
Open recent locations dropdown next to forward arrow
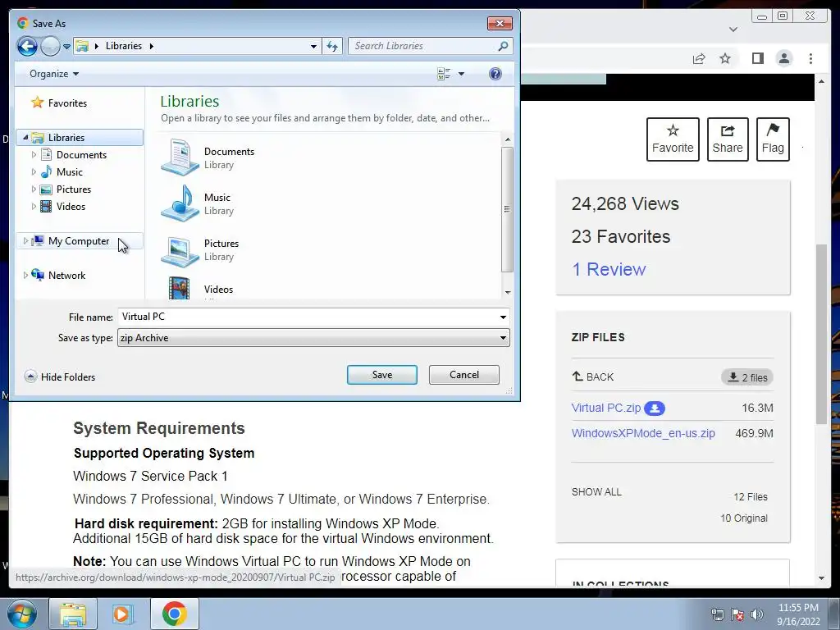66,47
